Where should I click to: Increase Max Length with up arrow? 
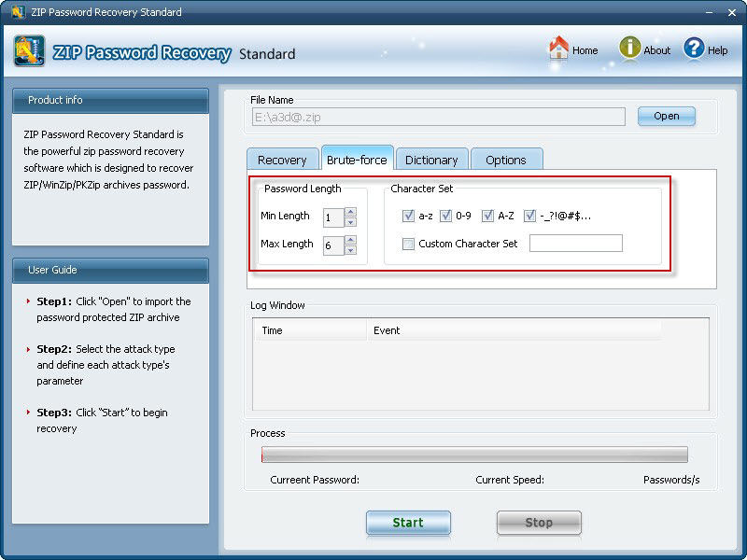[x=351, y=240]
